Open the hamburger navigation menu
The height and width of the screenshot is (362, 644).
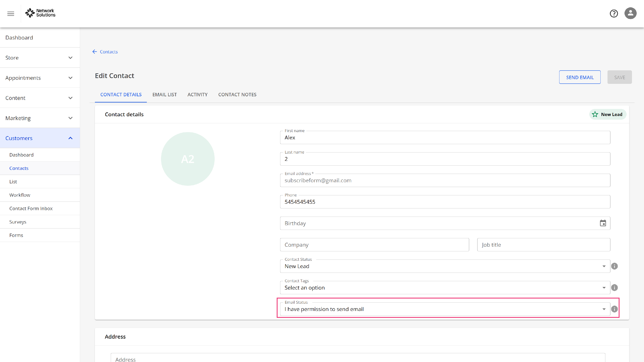point(11,14)
